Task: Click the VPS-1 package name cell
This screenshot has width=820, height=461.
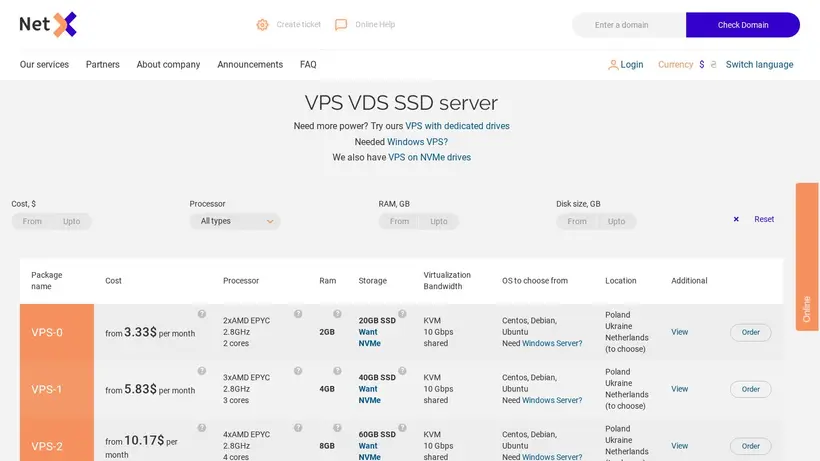Action: (x=57, y=389)
